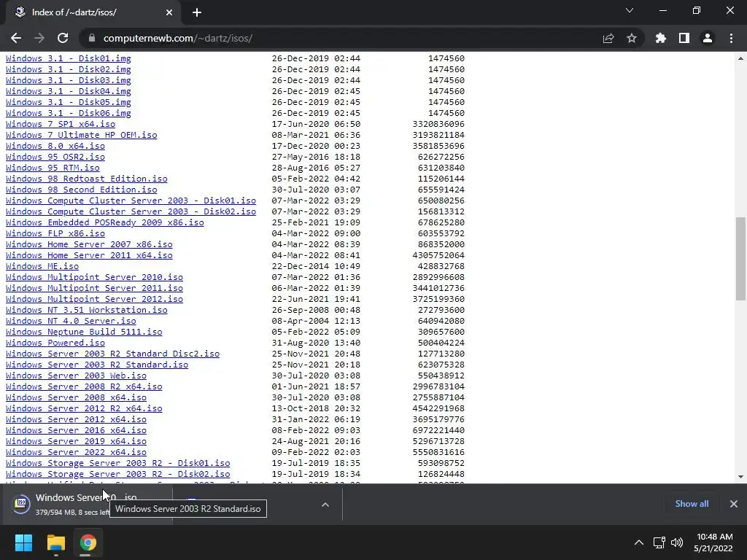This screenshot has width=747, height=560.
Task: Click Compute Cluster Server 2003 Disk02.iso
Action: (131, 212)
